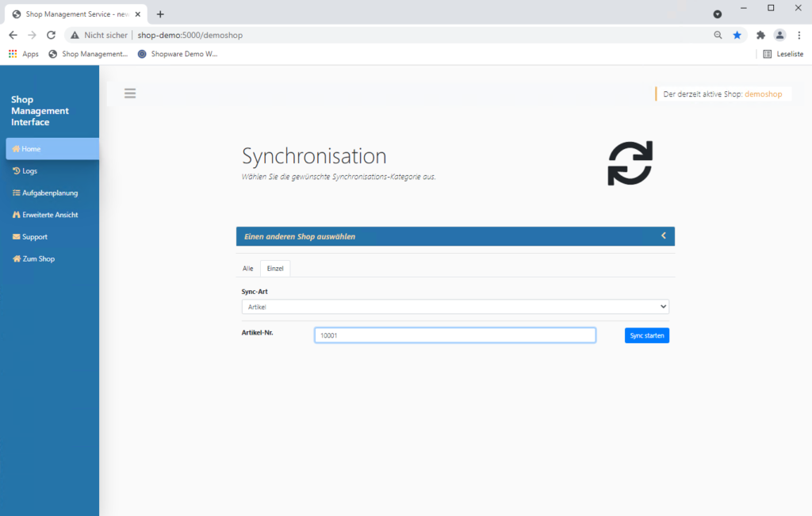Screen dimensions: 812x516
Task: Close the Shop Management Service tab
Action: [138, 14]
